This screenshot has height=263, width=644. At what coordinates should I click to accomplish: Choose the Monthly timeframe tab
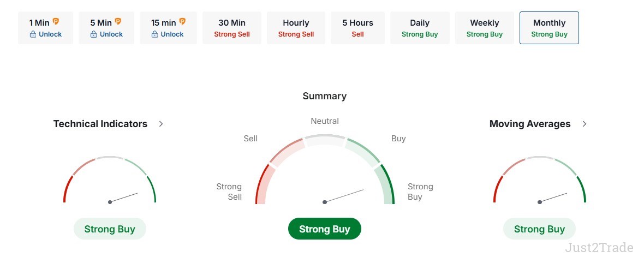pyautogui.click(x=549, y=28)
